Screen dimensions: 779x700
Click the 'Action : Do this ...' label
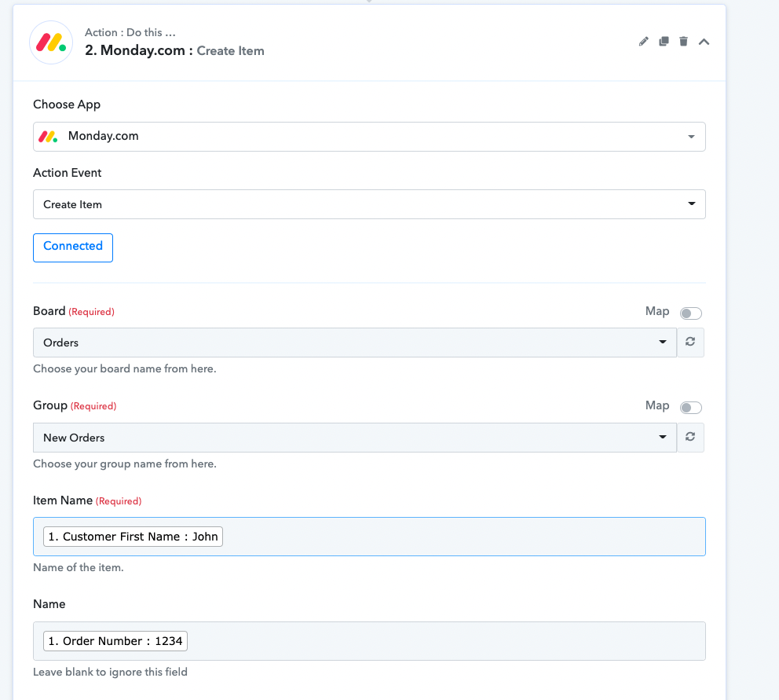tap(130, 32)
